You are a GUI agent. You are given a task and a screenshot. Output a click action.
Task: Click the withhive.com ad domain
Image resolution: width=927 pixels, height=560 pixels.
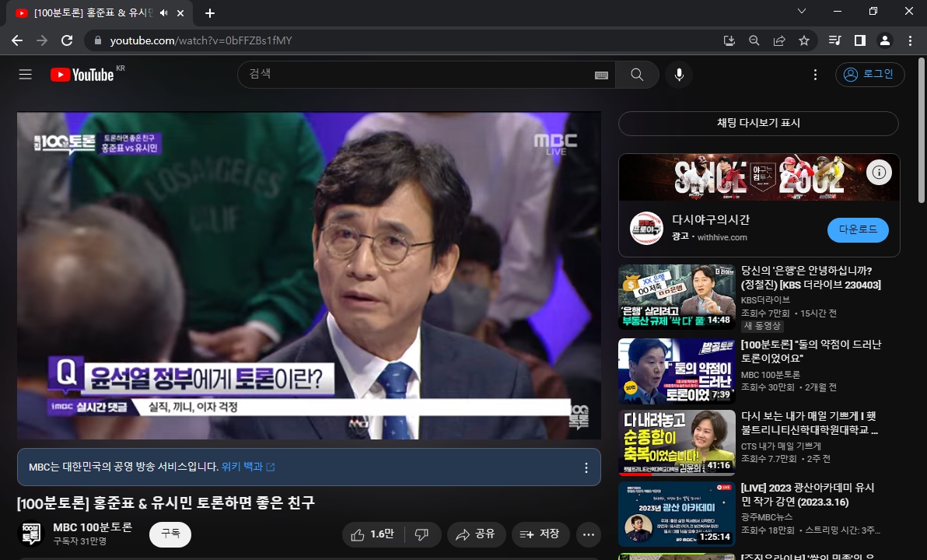(x=722, y=237)
